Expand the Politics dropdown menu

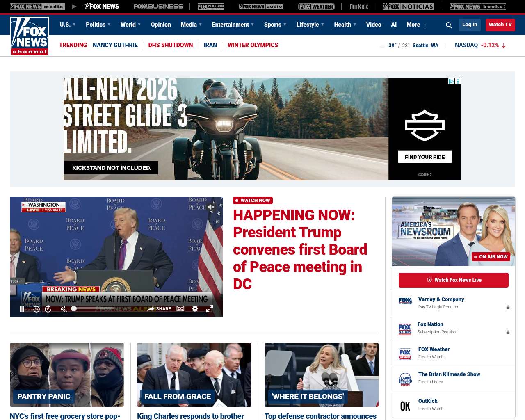coord(98,25)
